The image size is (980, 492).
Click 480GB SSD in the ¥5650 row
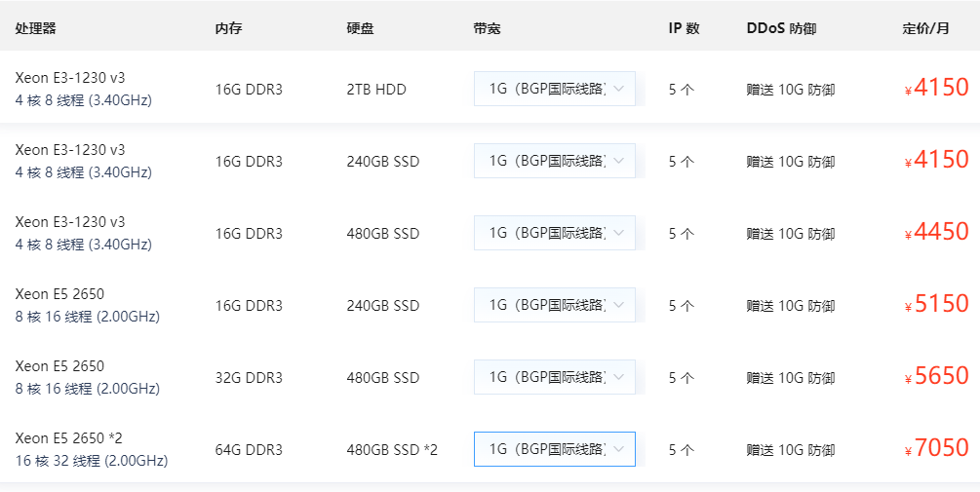pyautogui.click(x=383, y=378)
